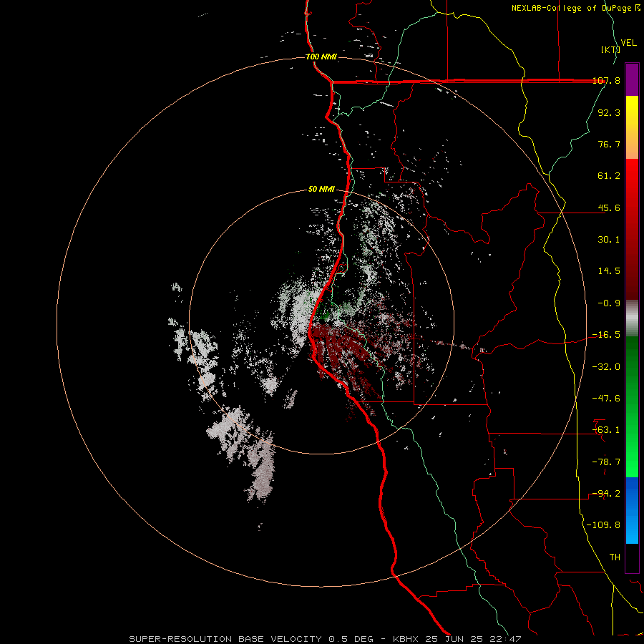
Task: Pick the blue segment of velocity color bar
Action: click(x=632, y=510)
